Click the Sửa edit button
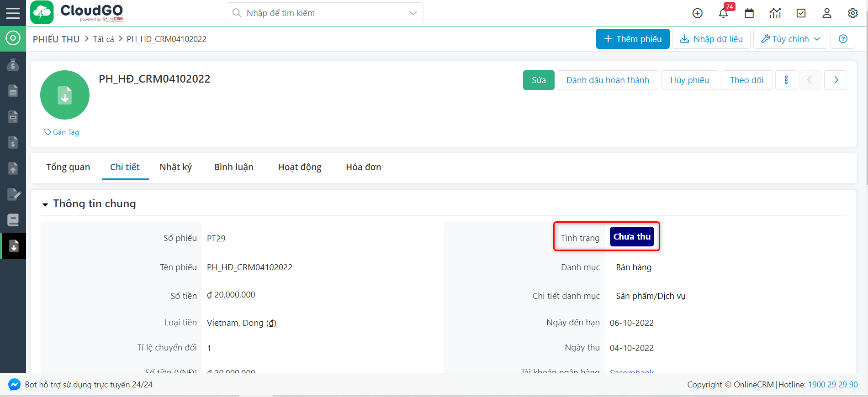 pyautogui.click(x=539, y=80)
